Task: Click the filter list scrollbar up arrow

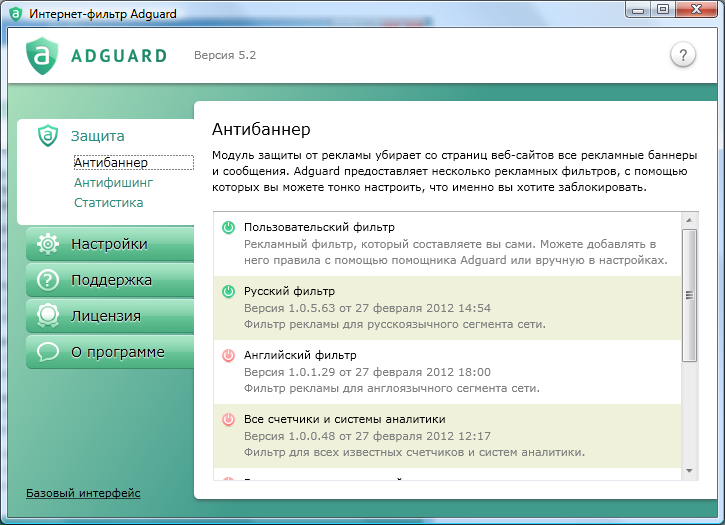Action: [689, 220]
